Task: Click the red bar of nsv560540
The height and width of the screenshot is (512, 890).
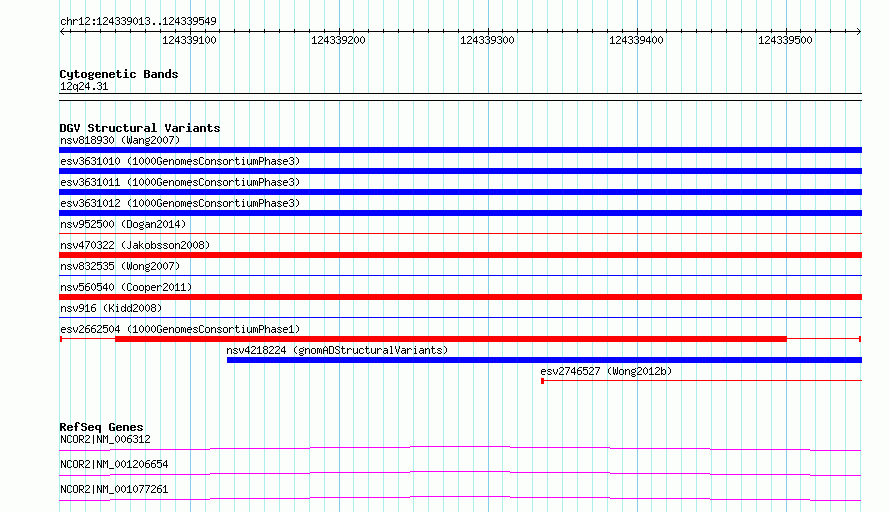Action: coord(460,297)
